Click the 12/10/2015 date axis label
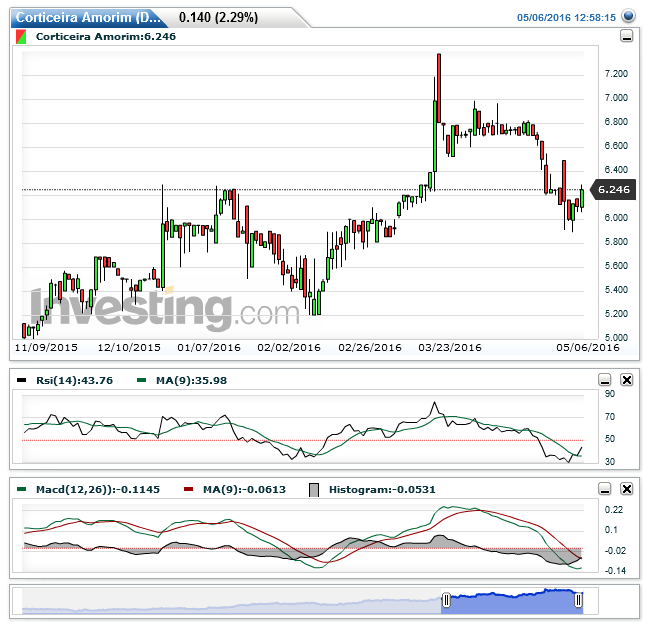This screenshot has width=650, height=627. tap(129, 348)
